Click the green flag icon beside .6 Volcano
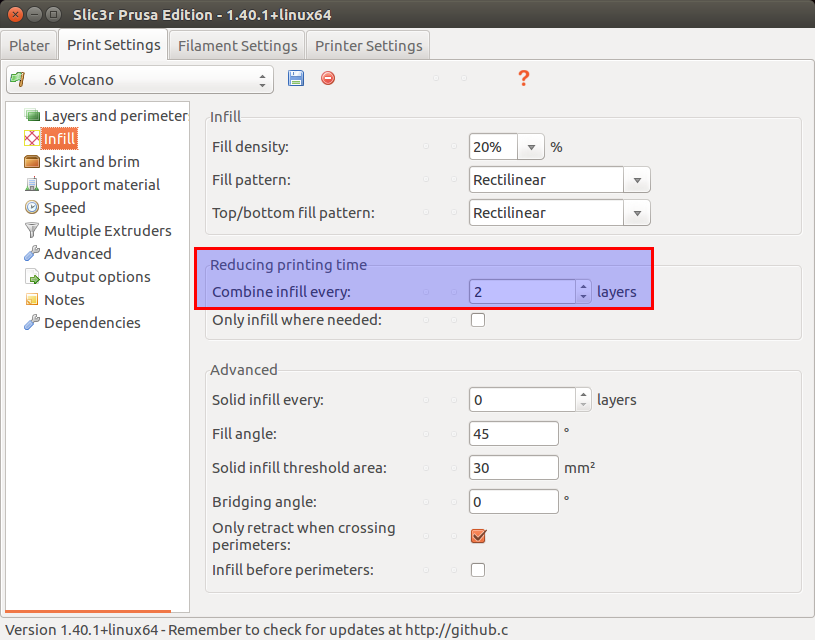 click(x=18, y=79)
